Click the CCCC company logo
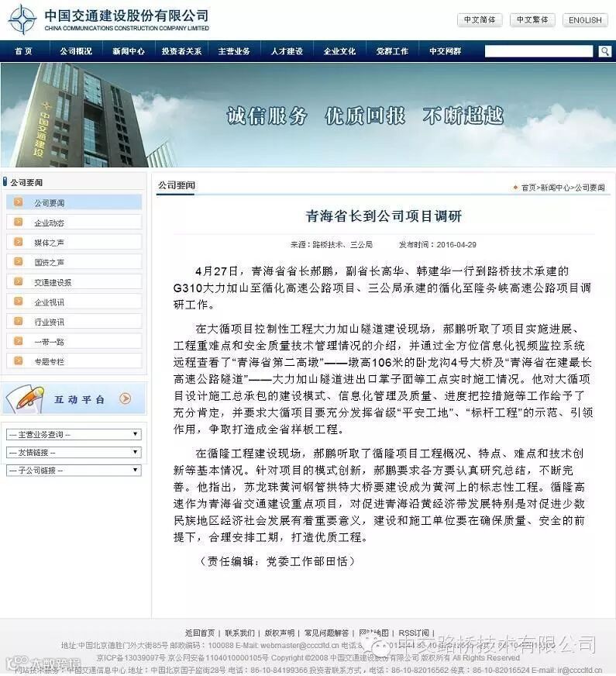Screen dimensions: 616x676 coord(22,19)
